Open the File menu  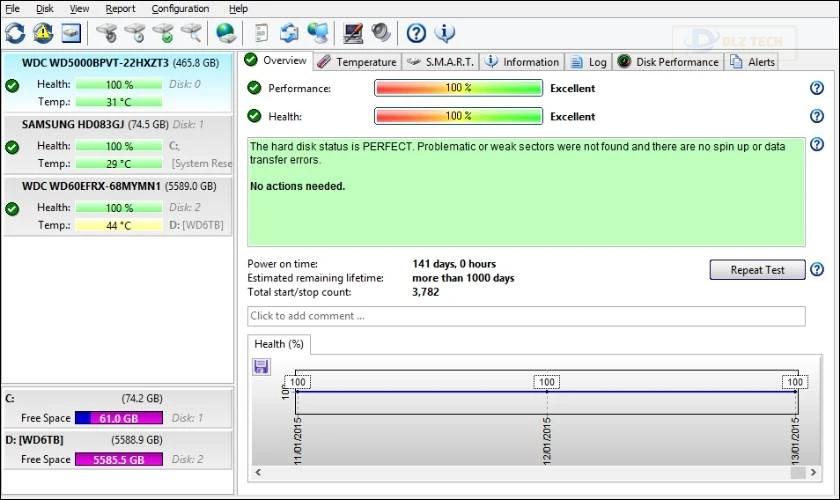click(x=12, y=9)
